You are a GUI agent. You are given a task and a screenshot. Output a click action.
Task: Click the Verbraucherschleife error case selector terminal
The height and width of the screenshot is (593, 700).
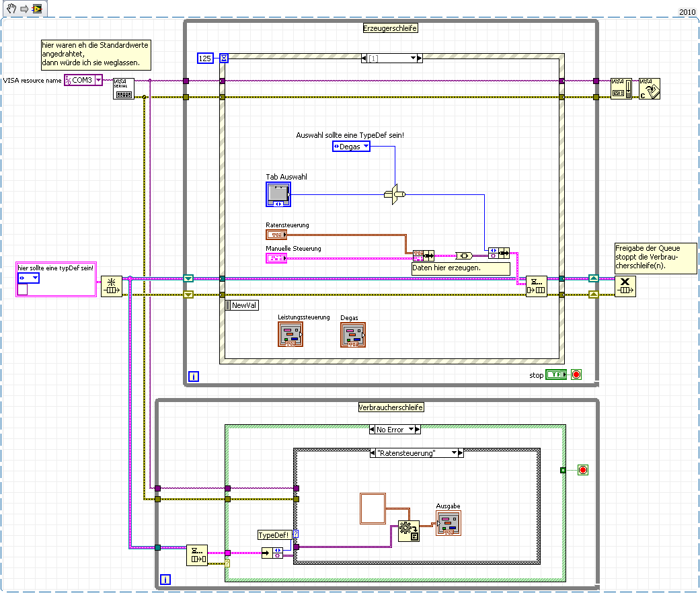coord(227,563)
